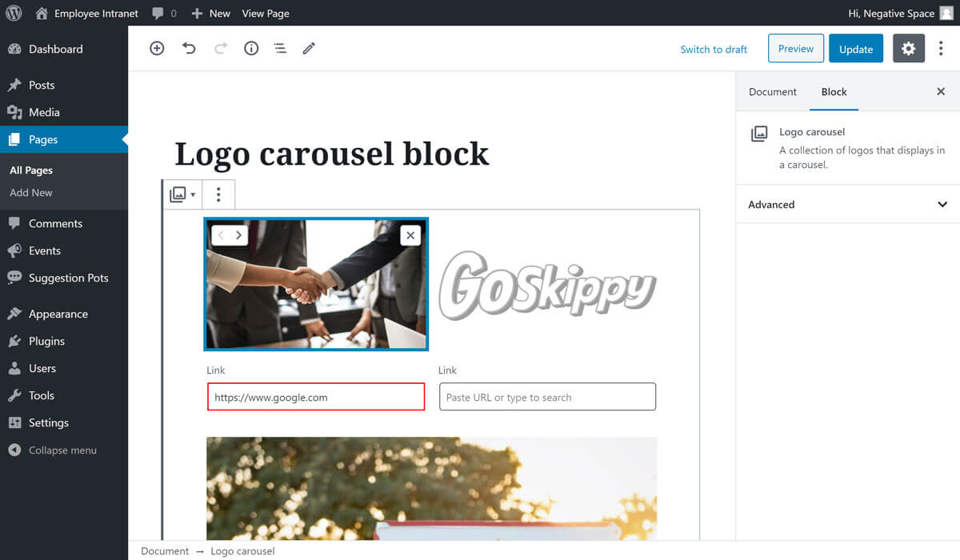The height and width of the screenshot is (560, 960).
Task: Click the second empty Link URL field
Action: (x=547, y=398)
